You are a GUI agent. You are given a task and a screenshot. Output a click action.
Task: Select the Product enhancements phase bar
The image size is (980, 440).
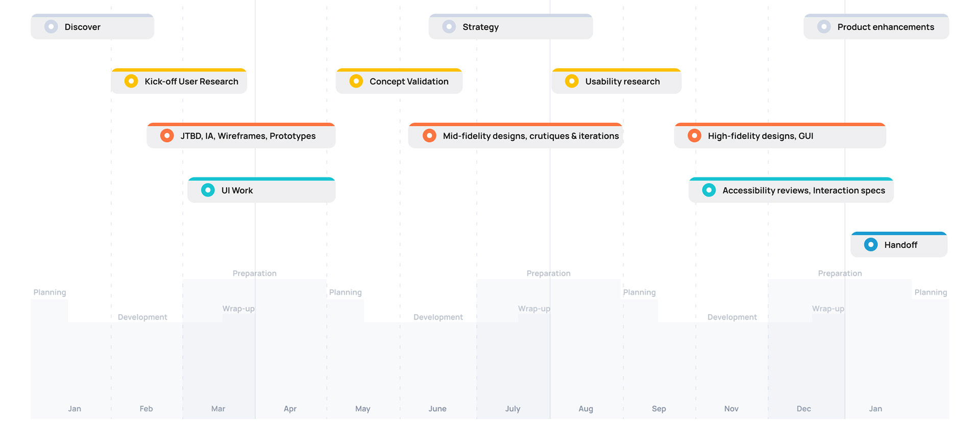[x=876, y=27]
